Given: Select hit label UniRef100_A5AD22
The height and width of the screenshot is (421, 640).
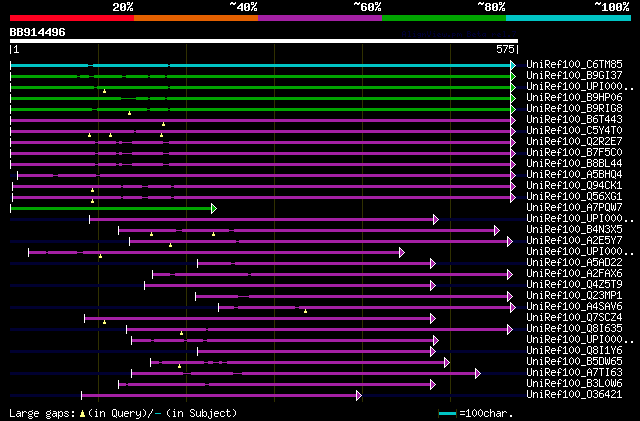Looking at the screenshot, I should tap(574, 262).
